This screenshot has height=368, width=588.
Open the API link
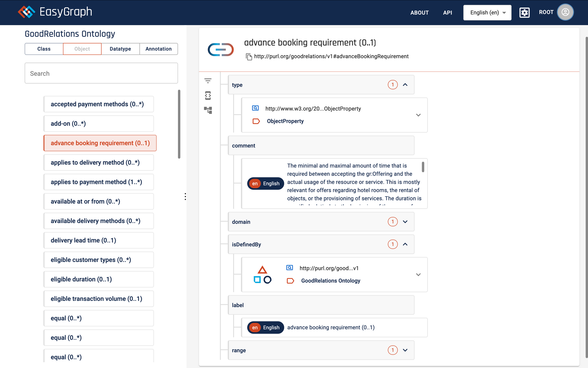(x=447, y=13)
